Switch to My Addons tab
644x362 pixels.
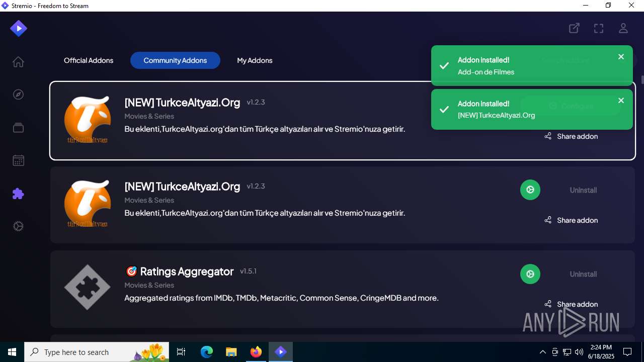click(x=255, y=60)
